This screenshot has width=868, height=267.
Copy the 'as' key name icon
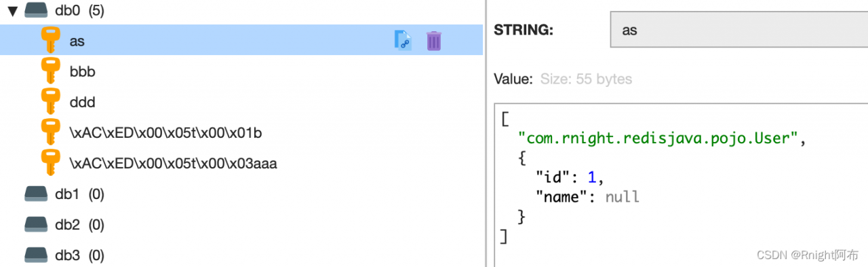point(403,41)
